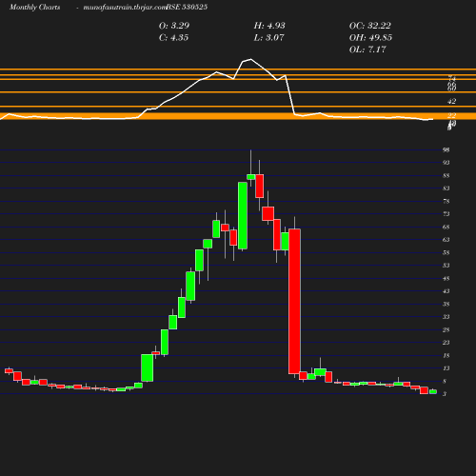The width and height of the screenshot is (476, 476).
Task: Click the 53 price axis label
Action: coord(446,266)
